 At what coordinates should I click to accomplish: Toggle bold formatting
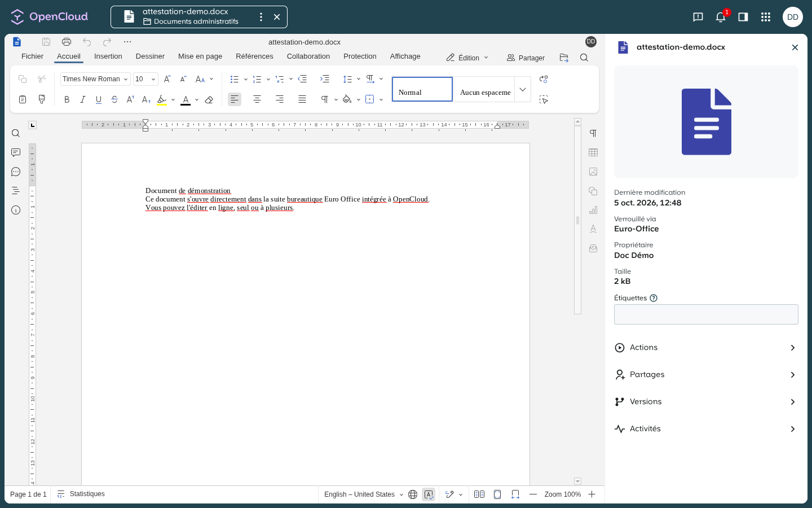(67, 99)
